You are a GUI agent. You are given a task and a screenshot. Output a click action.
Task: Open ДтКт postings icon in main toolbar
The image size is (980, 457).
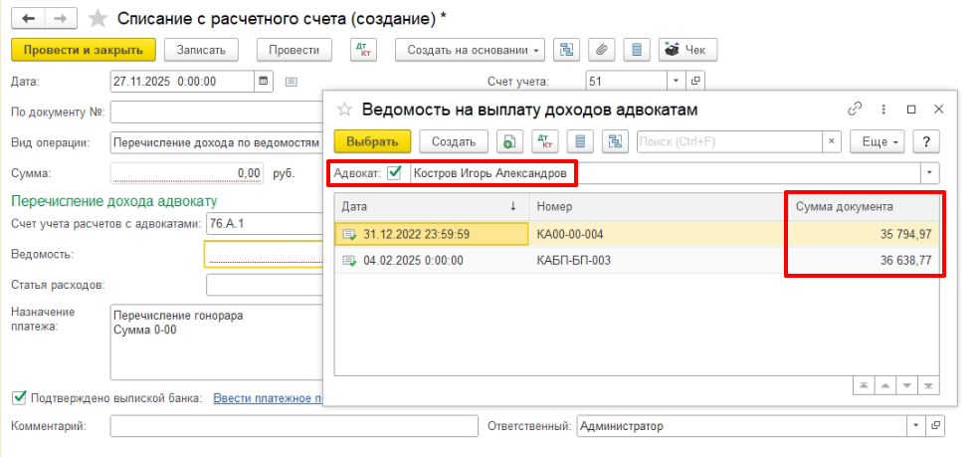(364, 50)
